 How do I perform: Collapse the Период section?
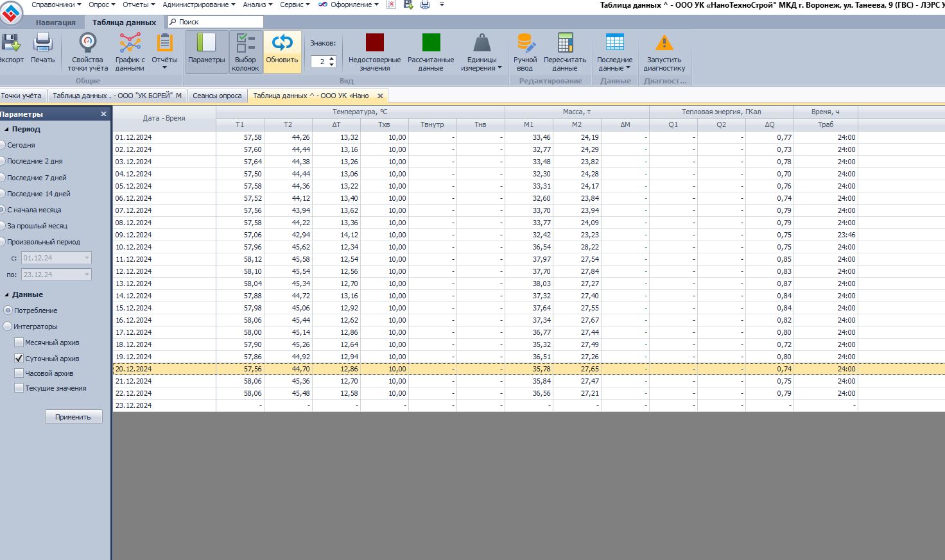point(6,129)
